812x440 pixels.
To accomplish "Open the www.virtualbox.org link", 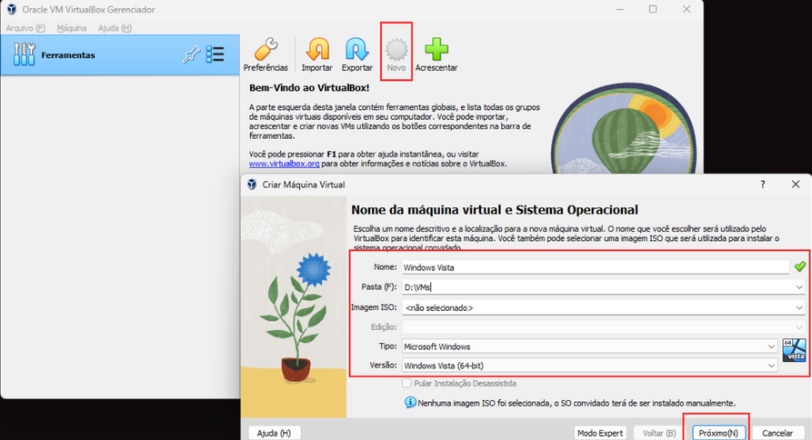I will [284, 164].
